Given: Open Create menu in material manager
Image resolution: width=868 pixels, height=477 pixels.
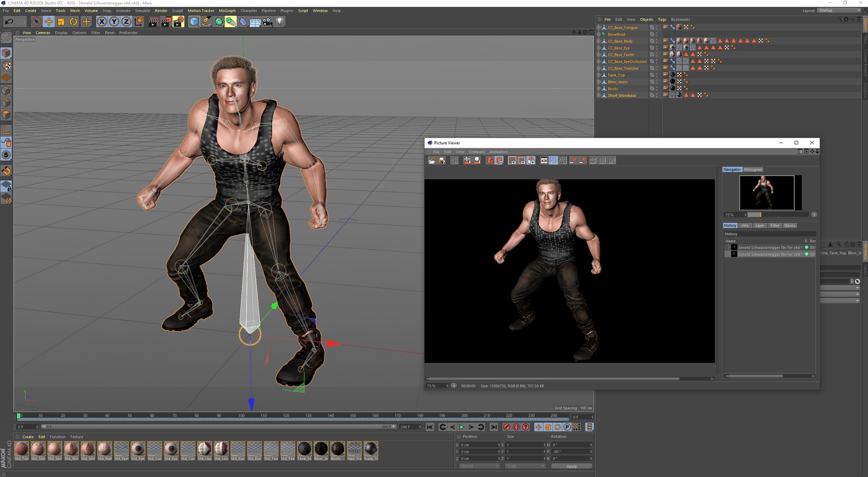Looking at the screenshot, I should tap(28, 437).
